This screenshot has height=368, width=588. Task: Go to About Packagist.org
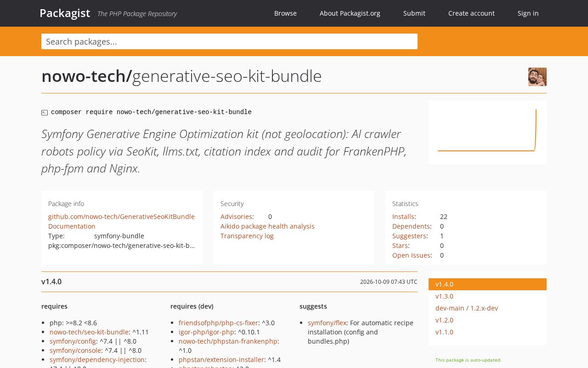point(350,13)
